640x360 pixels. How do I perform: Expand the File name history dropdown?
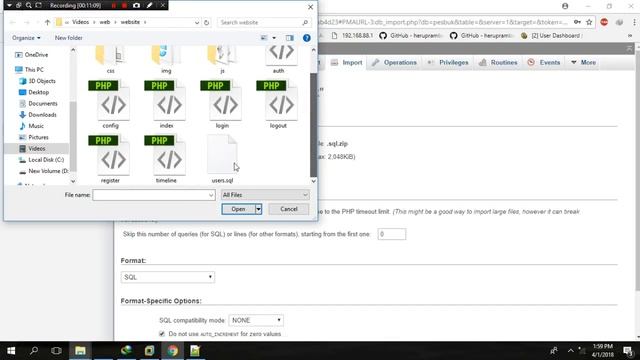coord(211,195)
